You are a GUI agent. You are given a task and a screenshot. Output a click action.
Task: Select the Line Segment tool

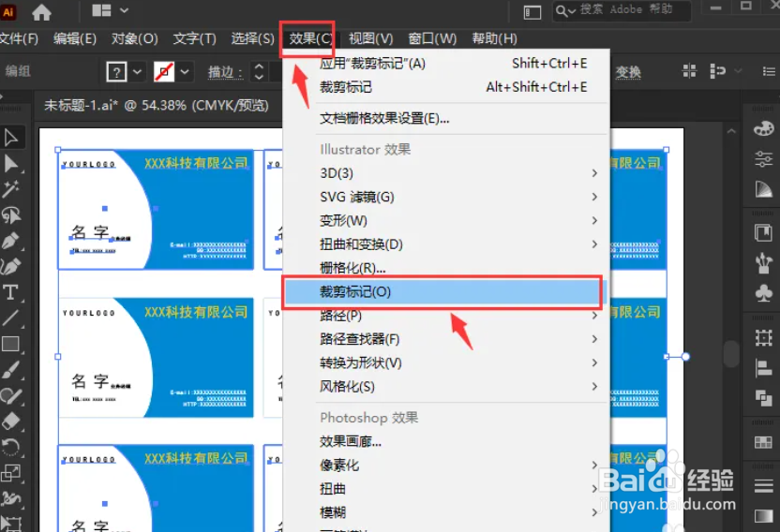pyautogui.click(x=11, y=318)
